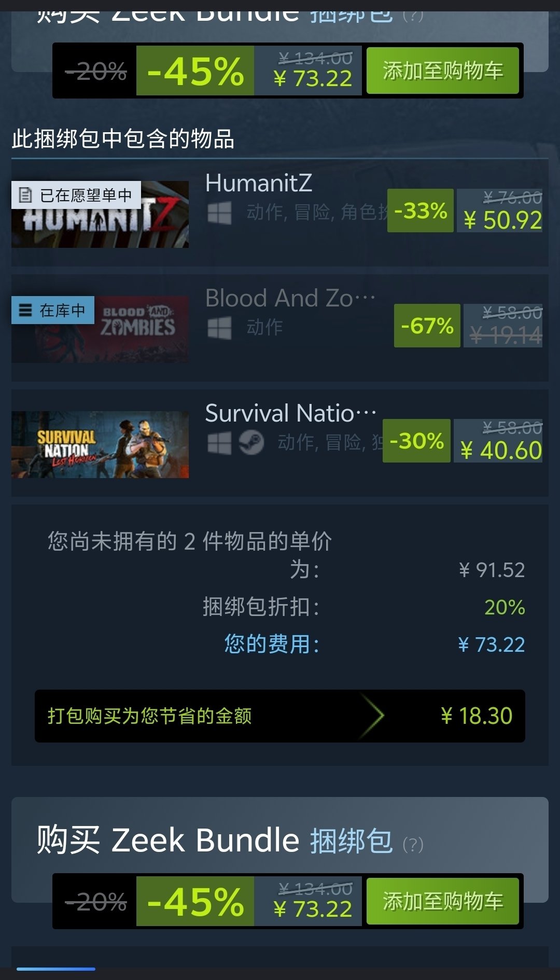Image resolution: width=560 pixels, height=980 pixels.
Task: Click the HumanitZ capsule thumbnail
Action: point(100,214)
